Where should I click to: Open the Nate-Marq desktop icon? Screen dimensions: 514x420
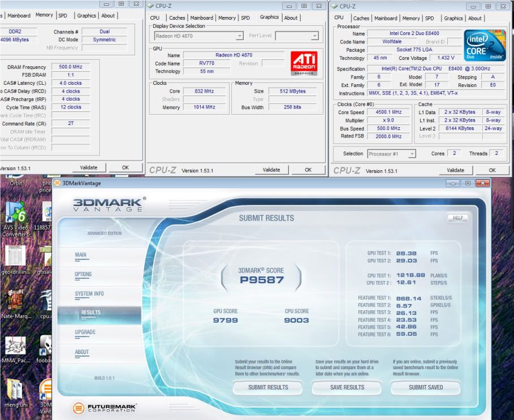click(x=16, y=304)
